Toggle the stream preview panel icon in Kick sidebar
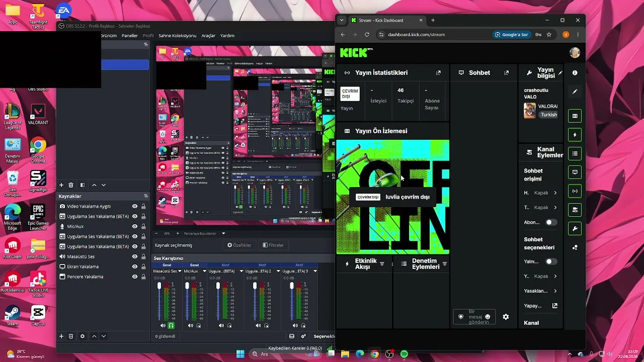This screenshot has height=362, width=644. [x=575, y=116]
